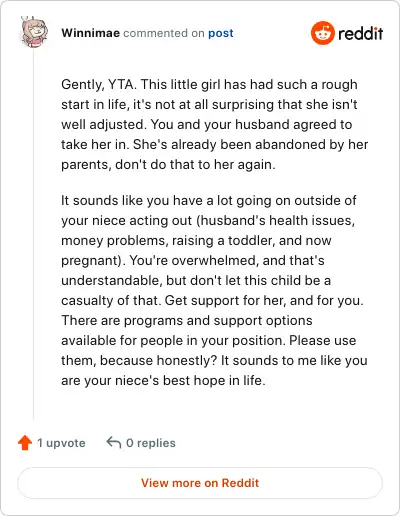Open the Winnimae username profile link
The image size is (400, 516).
[90, 33]
